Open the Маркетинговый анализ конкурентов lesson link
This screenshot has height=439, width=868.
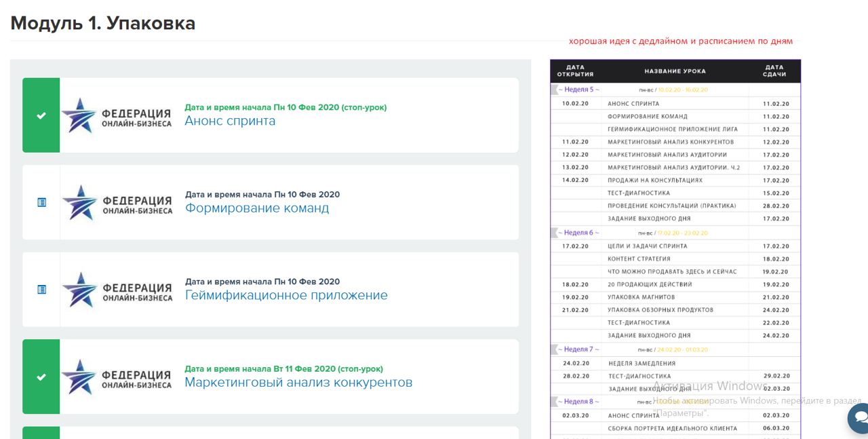click(x=298, y=383)
